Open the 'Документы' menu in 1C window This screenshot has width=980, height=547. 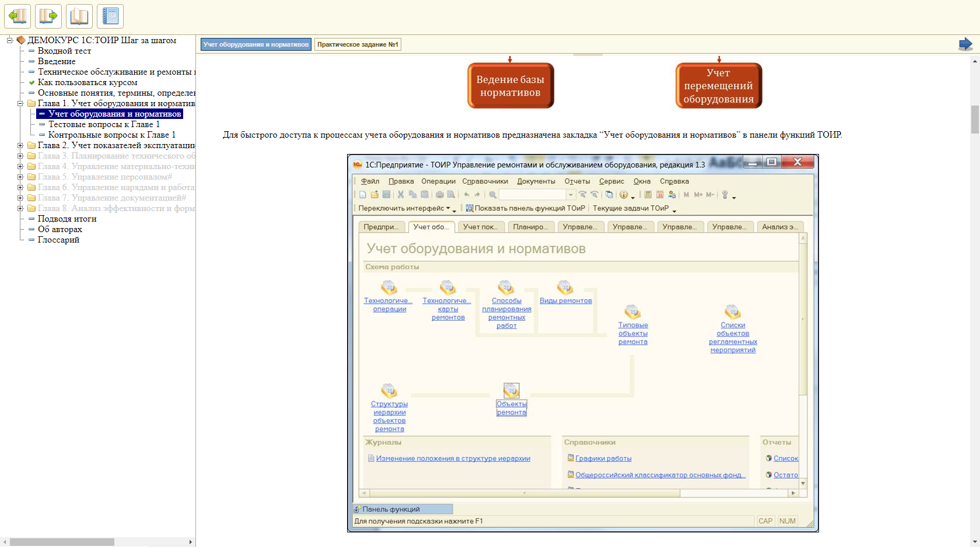tap(536, 181)
